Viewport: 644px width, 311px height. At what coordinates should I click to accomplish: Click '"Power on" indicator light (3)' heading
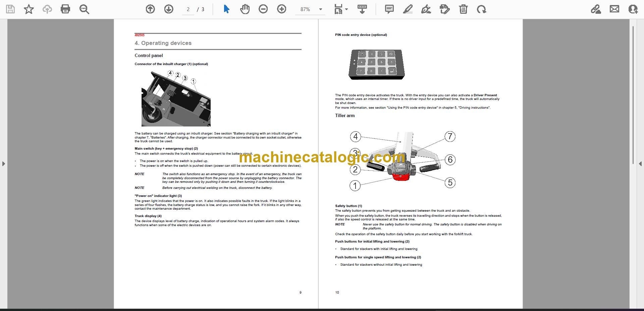click(x=158, y=196)
